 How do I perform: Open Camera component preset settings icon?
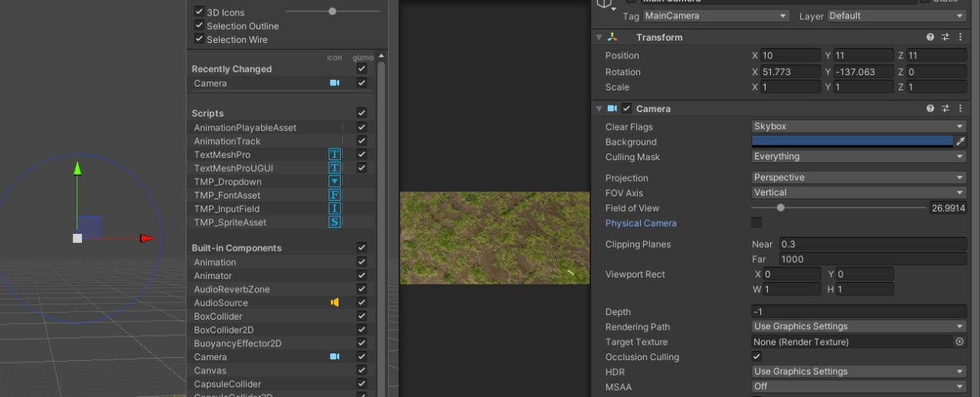click(945, 109)
